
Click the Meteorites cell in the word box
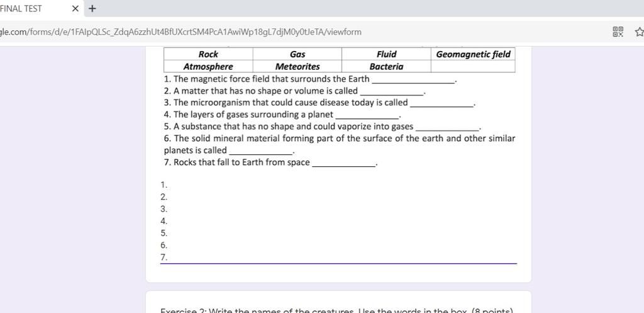297,66
